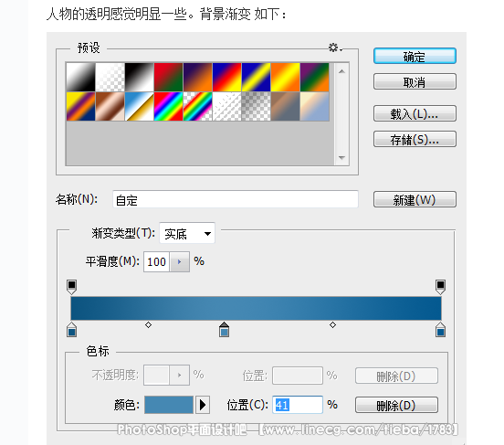Screen dimensions: 504x445
Task: Select the leftmost bottom color stop
Action: [71, 330]
